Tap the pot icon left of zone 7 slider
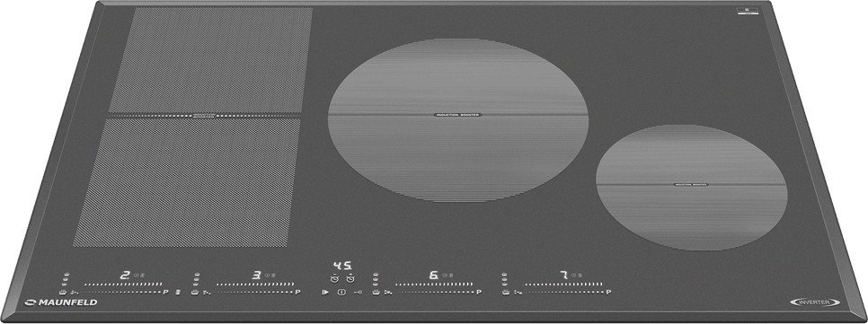Image resolution: width=868 pixels, height=324 pixels. click(505, 293)
